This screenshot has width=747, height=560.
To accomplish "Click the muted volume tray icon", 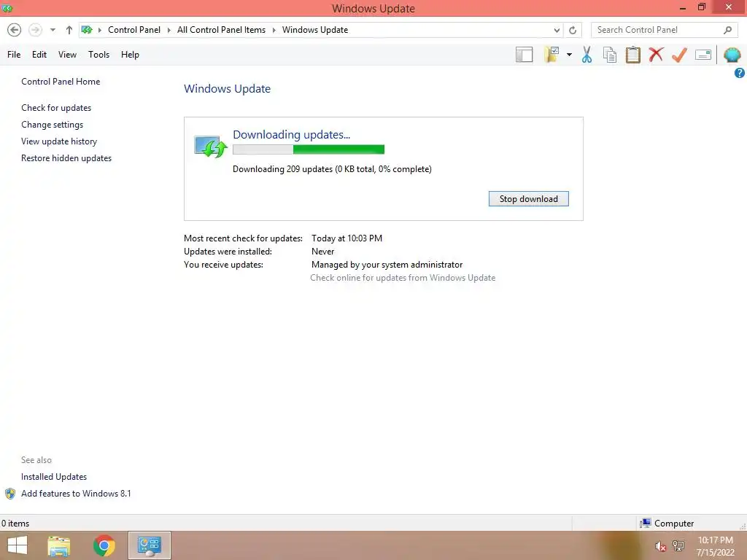I will [660, 546].
